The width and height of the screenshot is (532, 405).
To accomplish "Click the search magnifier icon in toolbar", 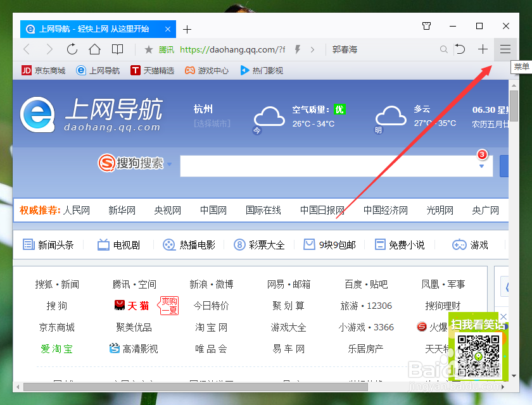I will coord(443,49).
